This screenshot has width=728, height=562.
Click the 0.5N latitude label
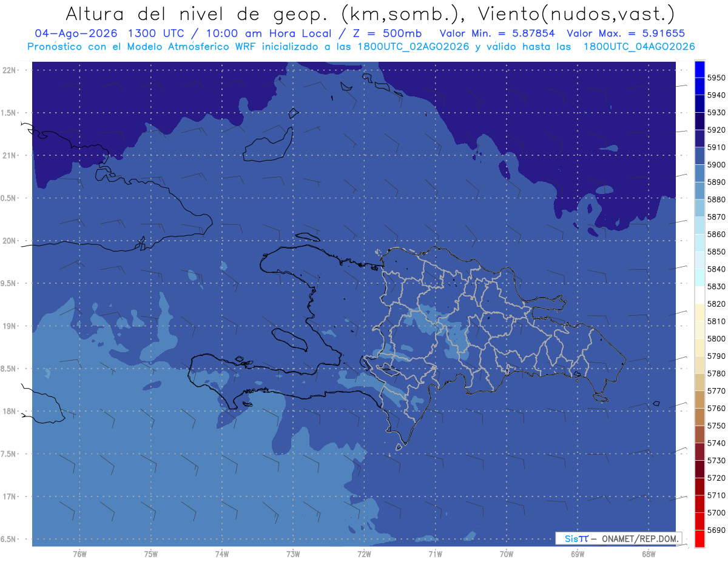click(x=7, y=198)
